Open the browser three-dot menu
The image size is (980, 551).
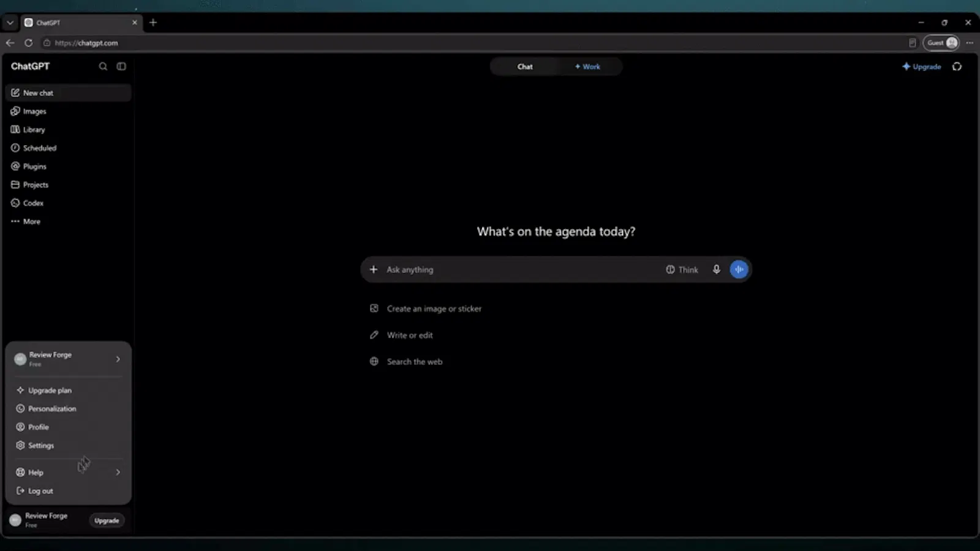pyautogui.click(x=970, y=43)
